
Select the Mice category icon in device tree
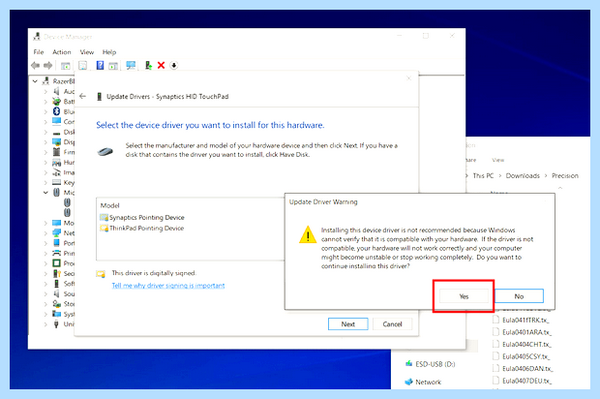coord(56,192)
